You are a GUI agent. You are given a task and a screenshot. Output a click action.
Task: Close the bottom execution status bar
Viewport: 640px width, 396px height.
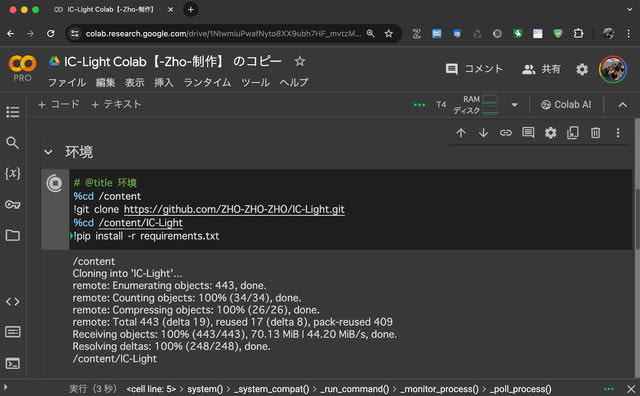(x=631, y=389)
